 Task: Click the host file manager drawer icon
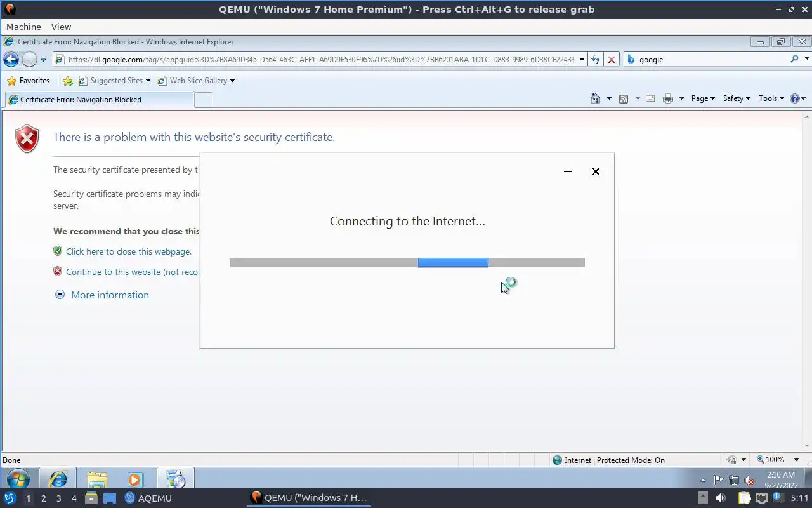click(91, 498)
